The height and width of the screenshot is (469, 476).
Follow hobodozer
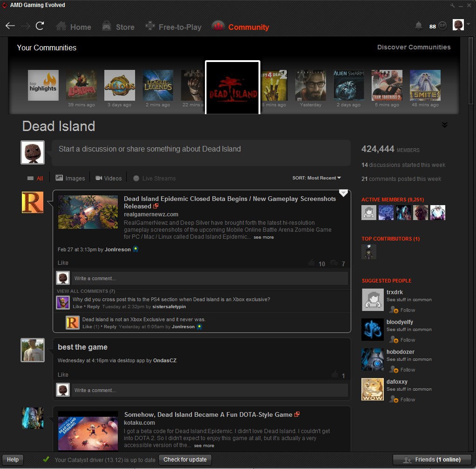point(403,370)
